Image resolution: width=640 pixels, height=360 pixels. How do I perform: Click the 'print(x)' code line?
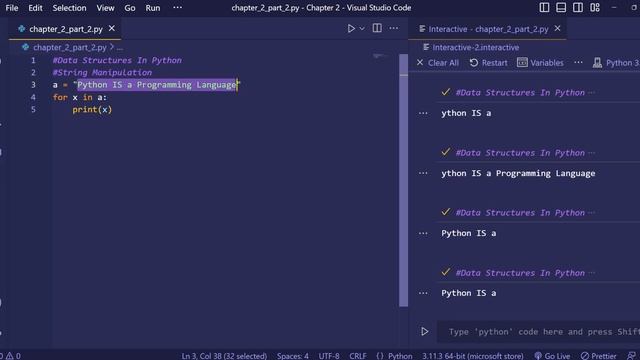92,109
